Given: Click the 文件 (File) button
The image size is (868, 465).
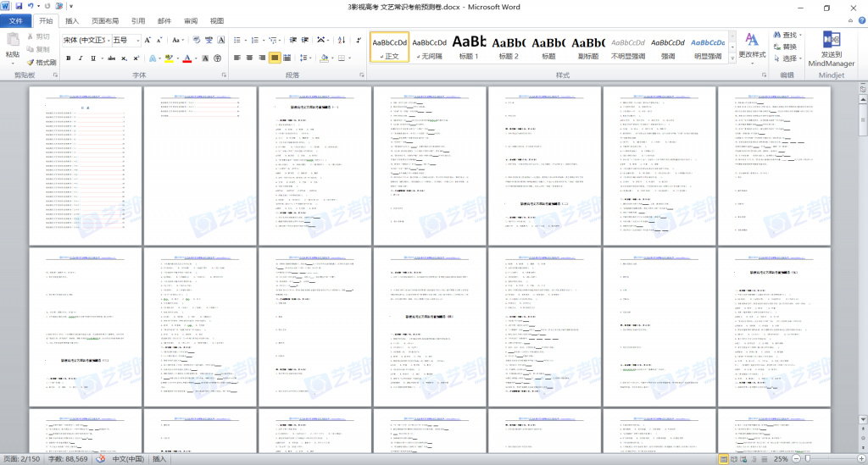Looking at the screenshot, I should (x=16, y=21).
